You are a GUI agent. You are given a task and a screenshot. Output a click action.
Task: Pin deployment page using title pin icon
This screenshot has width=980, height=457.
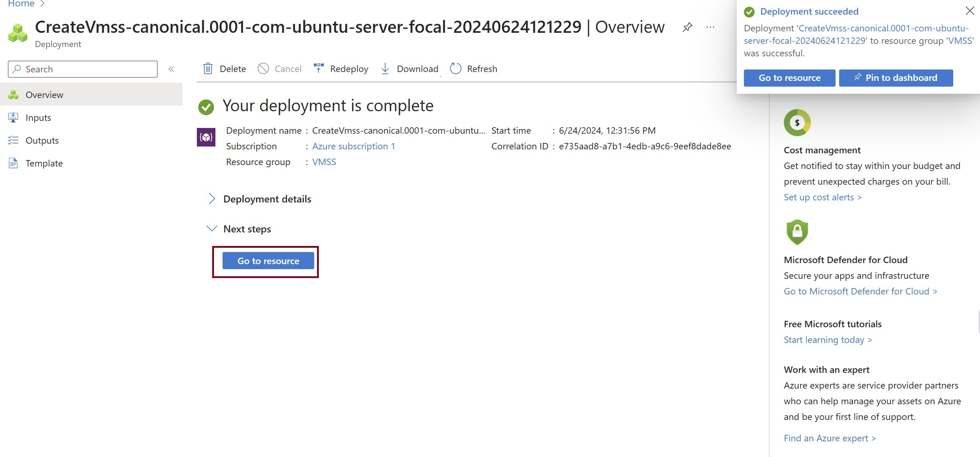[x=688, y=27]
